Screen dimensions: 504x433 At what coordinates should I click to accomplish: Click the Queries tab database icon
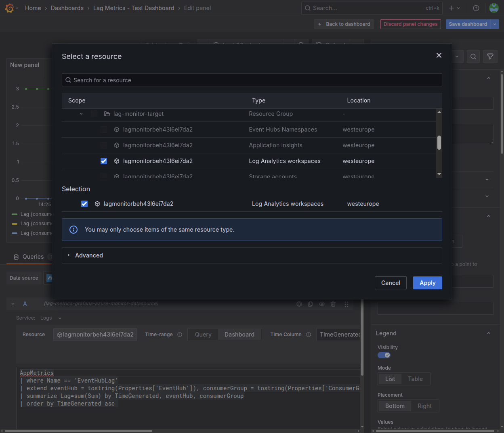(x=16, y=257)
